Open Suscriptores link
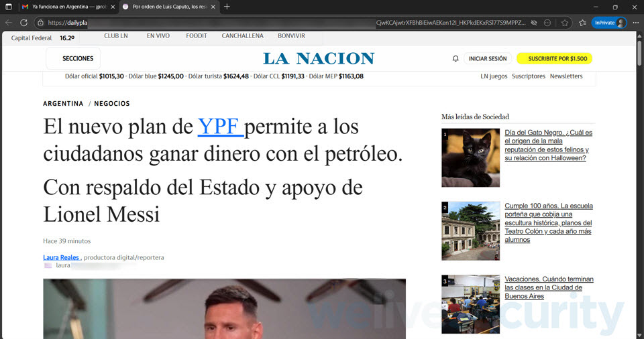The image size is (644, 339). click(529, 76)
